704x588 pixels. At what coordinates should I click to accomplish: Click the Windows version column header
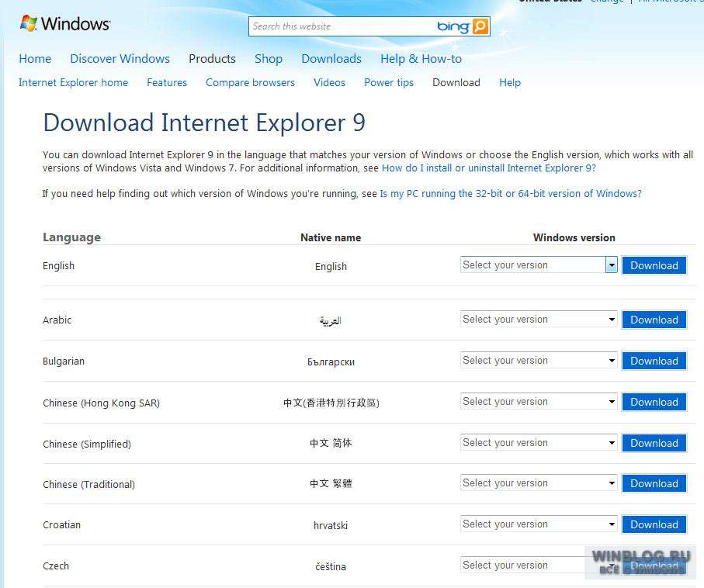[x=574, y=238]
